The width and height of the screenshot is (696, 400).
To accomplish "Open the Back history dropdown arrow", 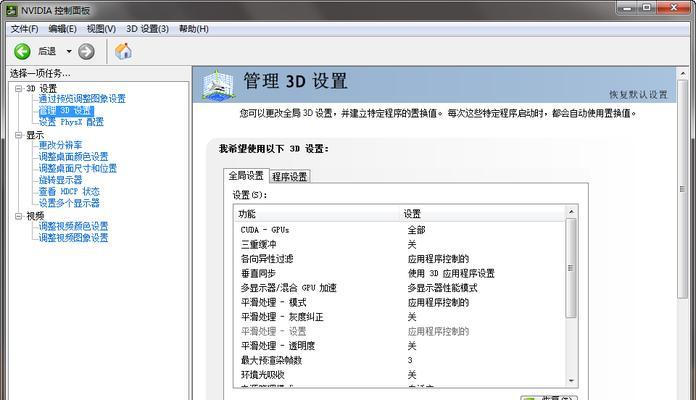I will [69, 51].
